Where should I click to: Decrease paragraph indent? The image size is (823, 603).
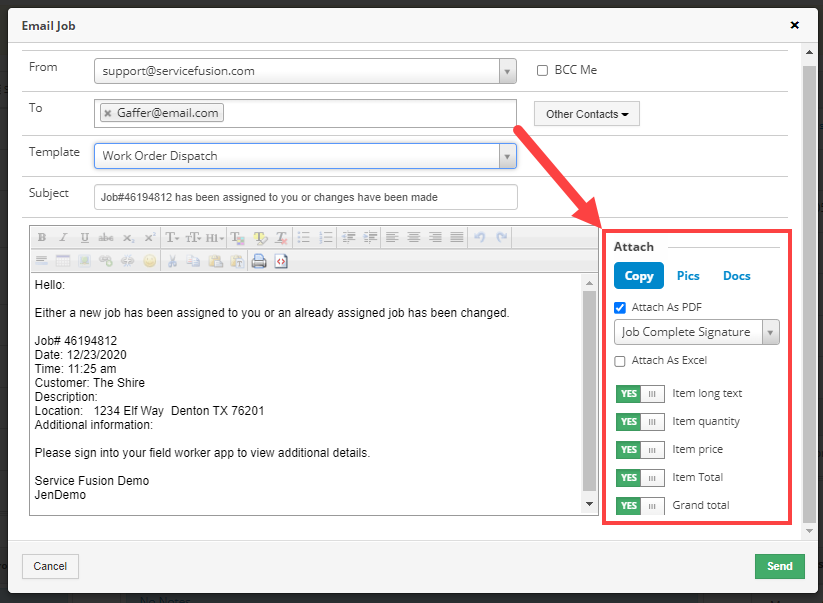pyautogui.click(x=349, y=238)
